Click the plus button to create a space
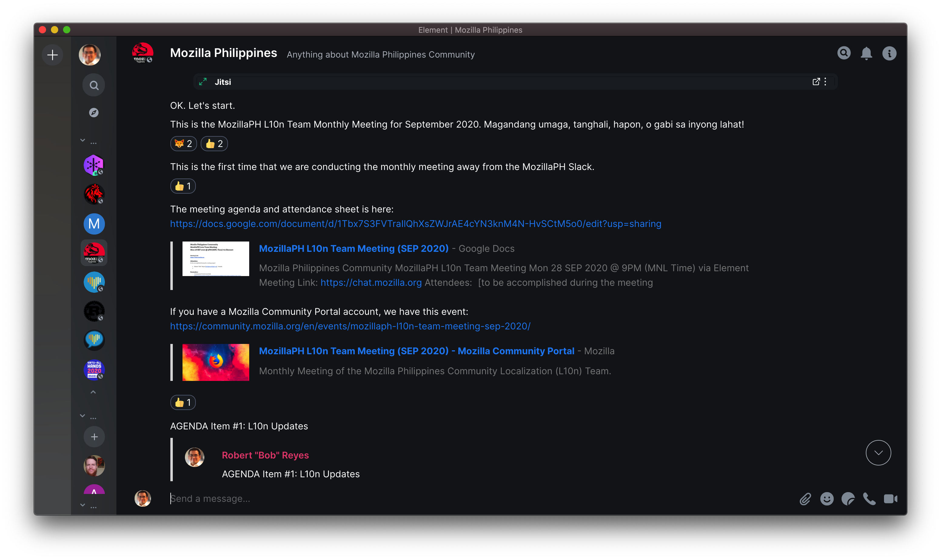This screenshot has height=560, width=941. (52, 55)
